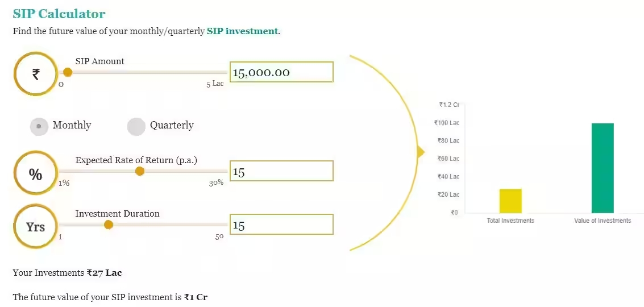
Task: Click the SIP Calculator heading
Action: pyautogui.click(x=59, y=14)
